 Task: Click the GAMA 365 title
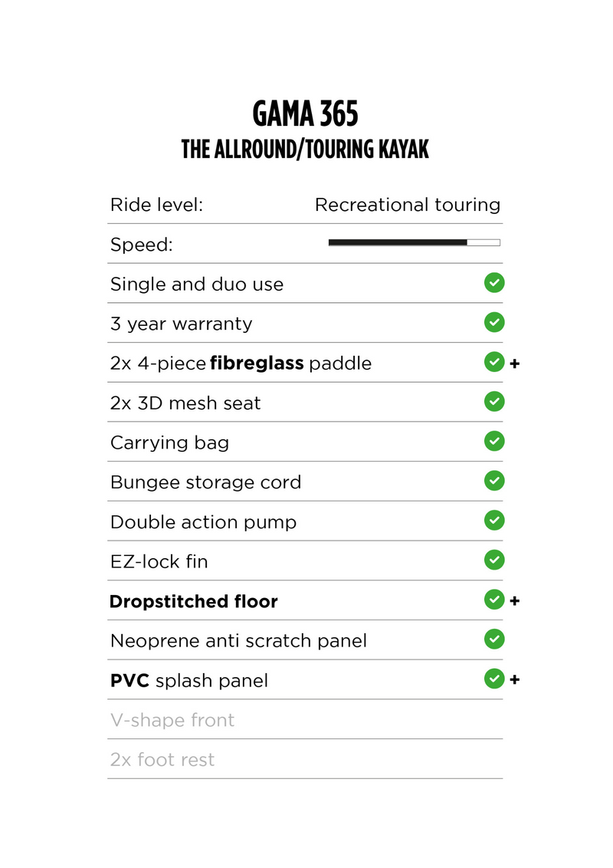[305, 114]
